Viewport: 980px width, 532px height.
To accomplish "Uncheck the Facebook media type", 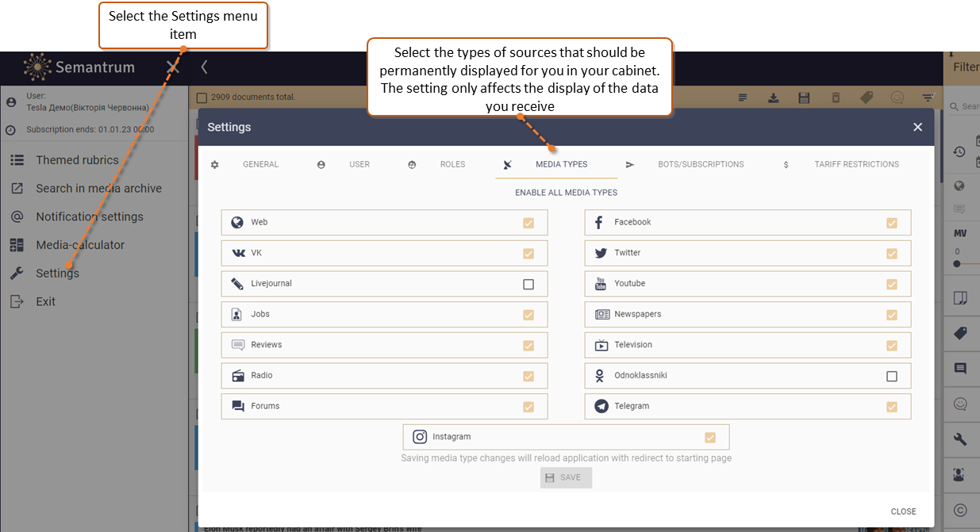I will (892, 223).
